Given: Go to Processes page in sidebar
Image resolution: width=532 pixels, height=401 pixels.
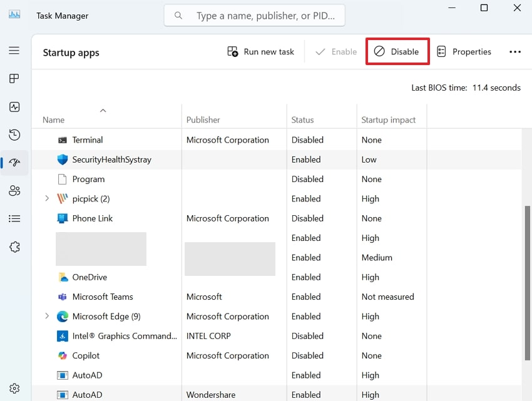Looking at the screenshot, I should click(14, 79).
